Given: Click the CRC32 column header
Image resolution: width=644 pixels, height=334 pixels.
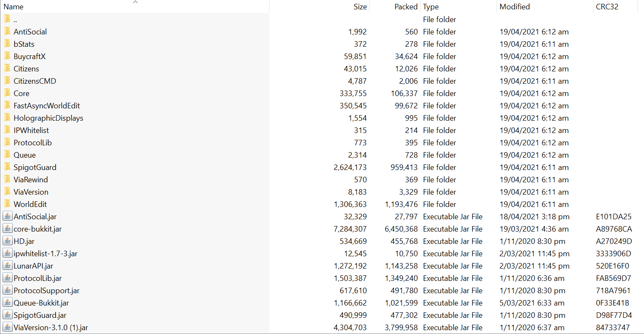Looking at the screenshot, I should (x=607, y=7).
